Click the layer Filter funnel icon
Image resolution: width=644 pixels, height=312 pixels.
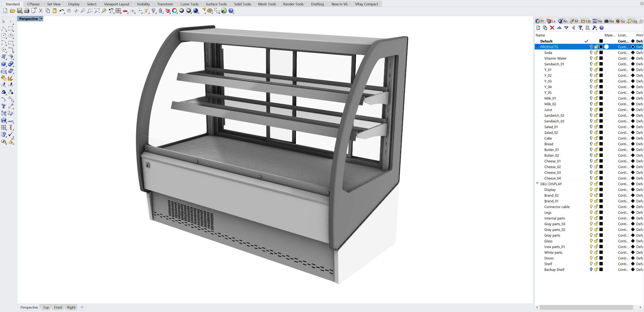pos(581,28)
